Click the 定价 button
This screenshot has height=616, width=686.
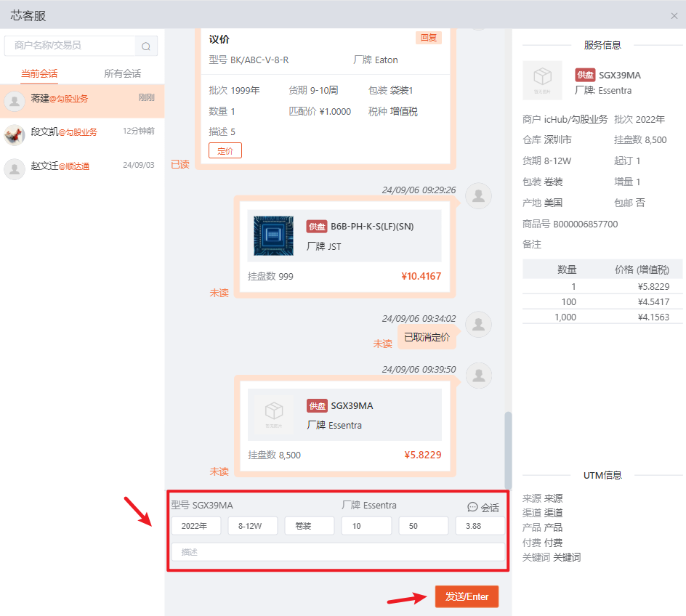225,150
